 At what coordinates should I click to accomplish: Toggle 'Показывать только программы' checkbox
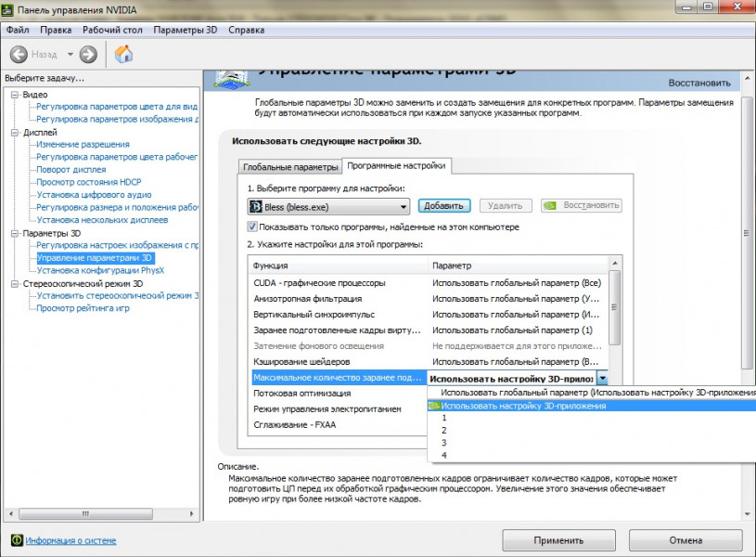click(x=252, y=227)
